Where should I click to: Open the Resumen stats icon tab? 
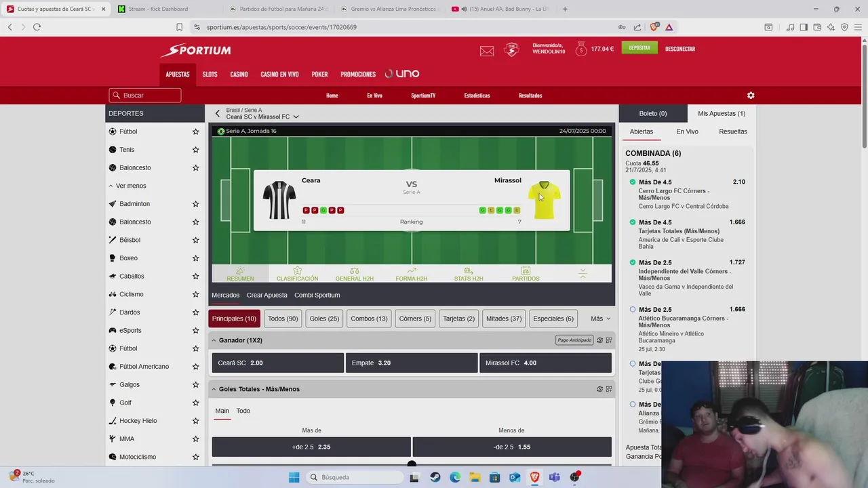(x=240, y=274)
